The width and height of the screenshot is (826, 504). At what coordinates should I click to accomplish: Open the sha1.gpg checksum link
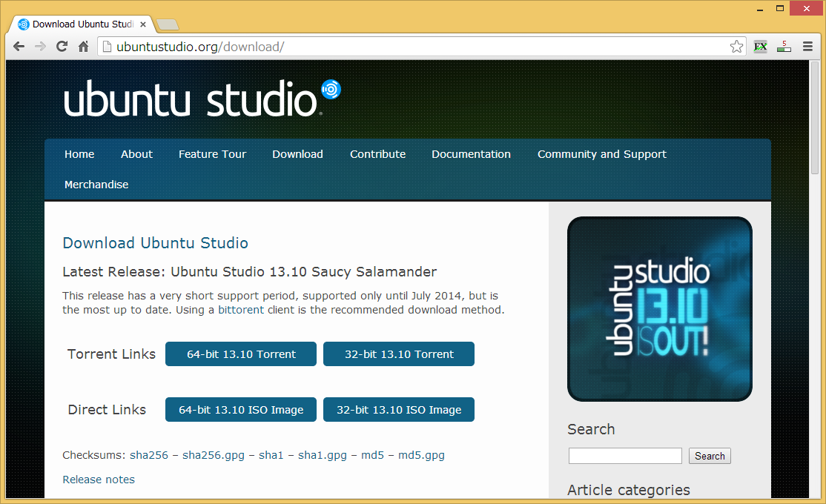(323, 456)
